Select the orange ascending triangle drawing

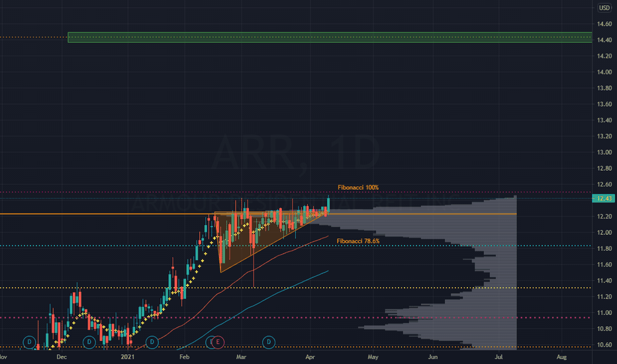pos(252,236)
